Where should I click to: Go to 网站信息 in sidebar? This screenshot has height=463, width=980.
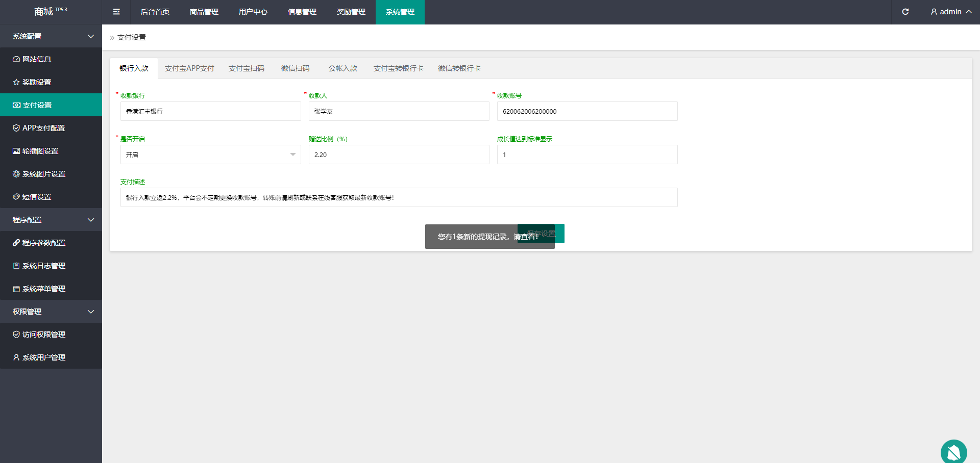(51, 59)
